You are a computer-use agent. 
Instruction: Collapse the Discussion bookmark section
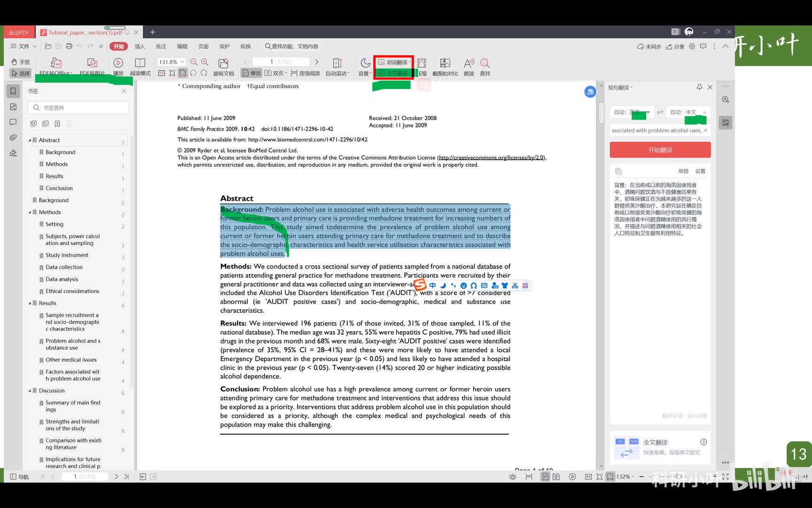(30, 391)
